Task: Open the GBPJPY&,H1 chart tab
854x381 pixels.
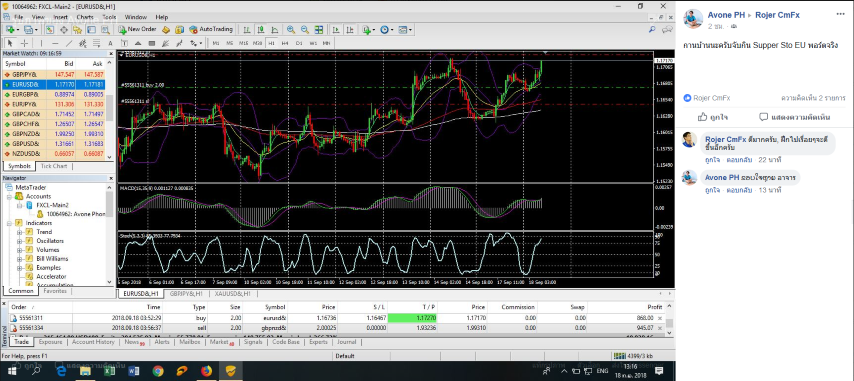Action: (x=186, y=293)
